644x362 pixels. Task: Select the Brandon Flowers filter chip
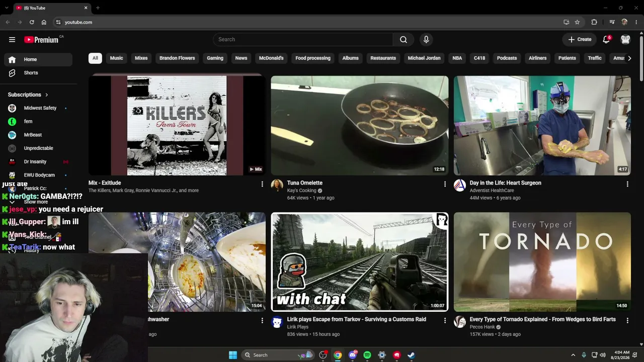tap(177, 58)
